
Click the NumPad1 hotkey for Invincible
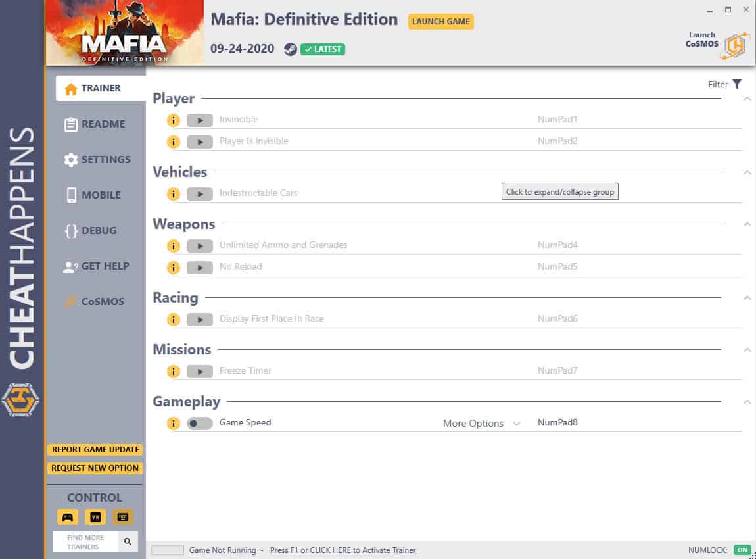click(x=557, y=119)
